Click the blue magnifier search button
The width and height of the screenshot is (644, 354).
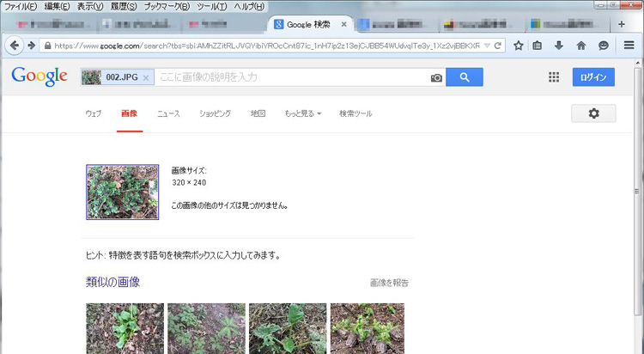pyautogui.click(x=465, y=76)
